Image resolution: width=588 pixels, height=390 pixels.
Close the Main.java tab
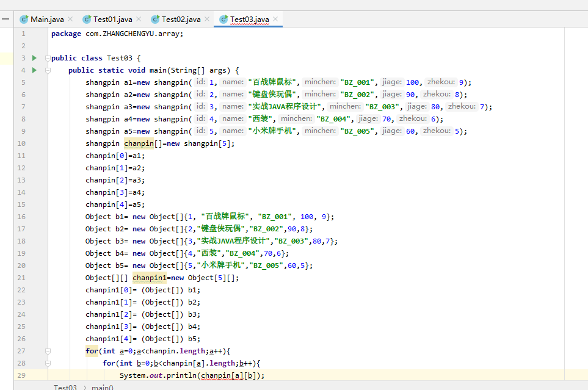tap(70, 19)
